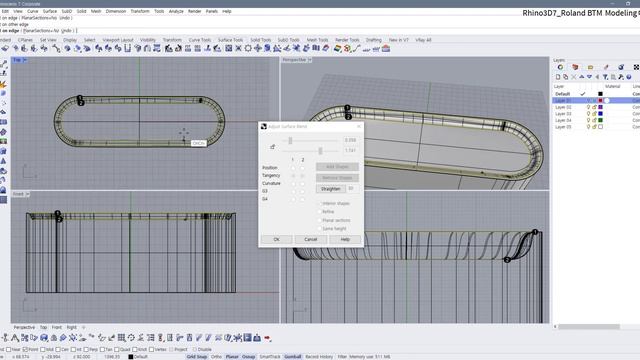Enable the Cen osnap checkbox

tap(58, 349)
